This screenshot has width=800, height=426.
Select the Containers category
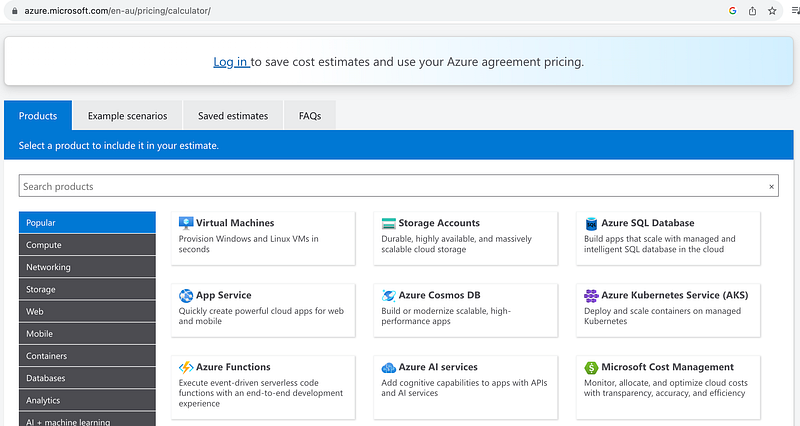(x=87, y=356)
